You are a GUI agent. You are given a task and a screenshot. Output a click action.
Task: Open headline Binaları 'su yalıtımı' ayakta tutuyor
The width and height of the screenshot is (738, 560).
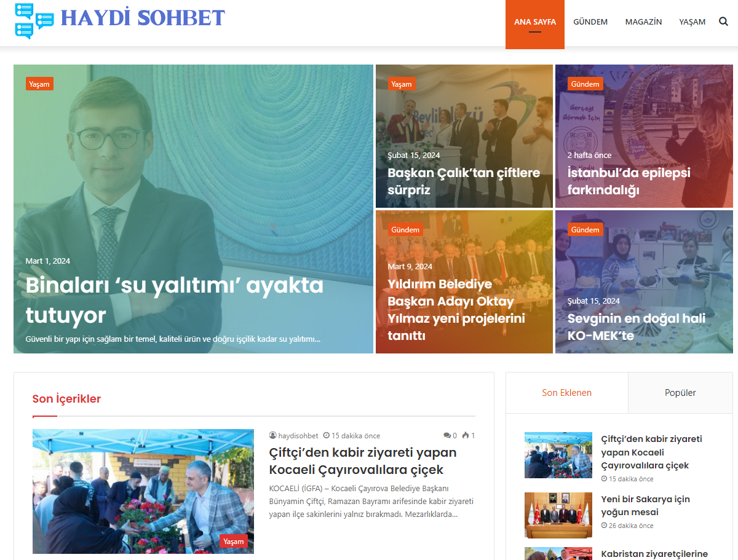[175, 300]
